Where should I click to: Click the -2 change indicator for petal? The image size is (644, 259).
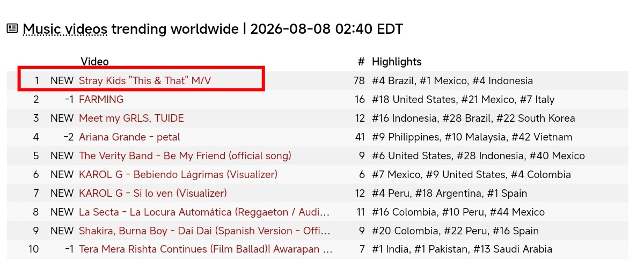coord(68,137)
